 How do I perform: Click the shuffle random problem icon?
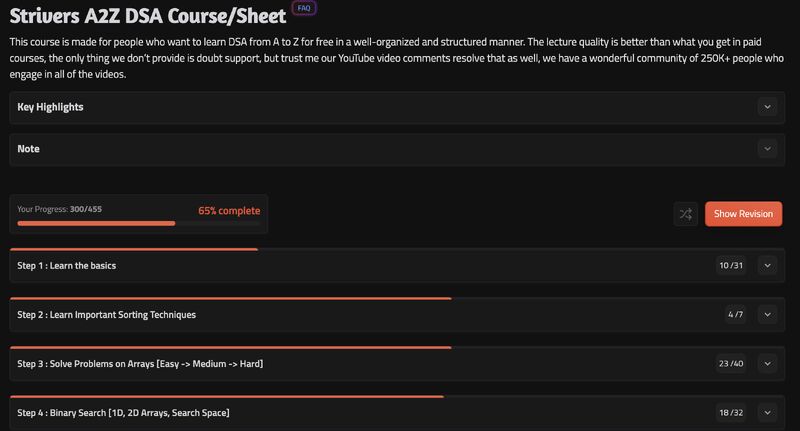point(685,214)
